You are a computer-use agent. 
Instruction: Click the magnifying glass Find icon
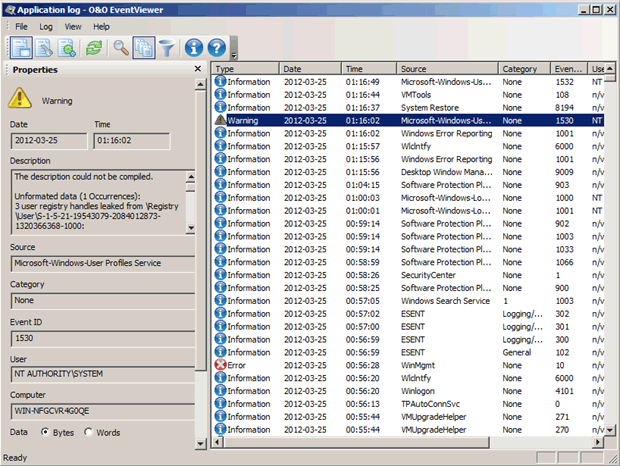pos(121,46)
